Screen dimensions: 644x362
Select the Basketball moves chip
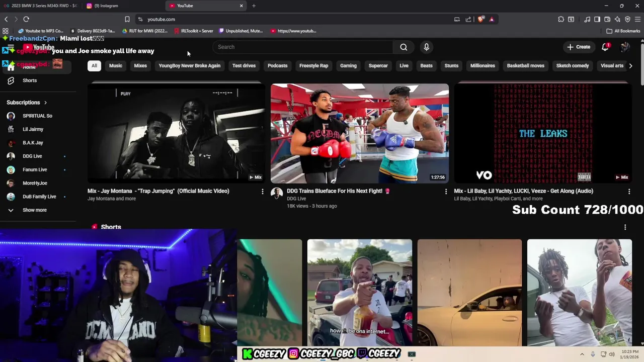pyautogui.click(x=525, y=66)
